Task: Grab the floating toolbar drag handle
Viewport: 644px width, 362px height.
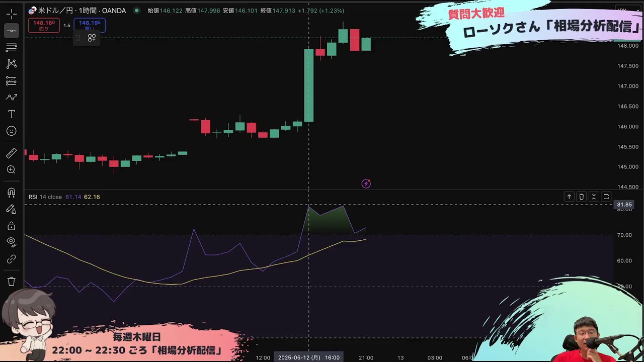Action: (78, 38)
